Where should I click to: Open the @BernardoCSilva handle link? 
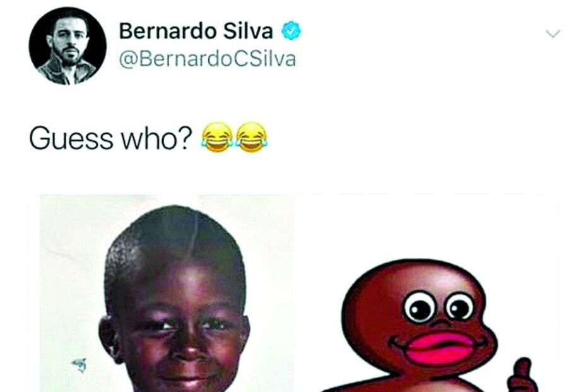pyautogui.click(x=208, y=59)
